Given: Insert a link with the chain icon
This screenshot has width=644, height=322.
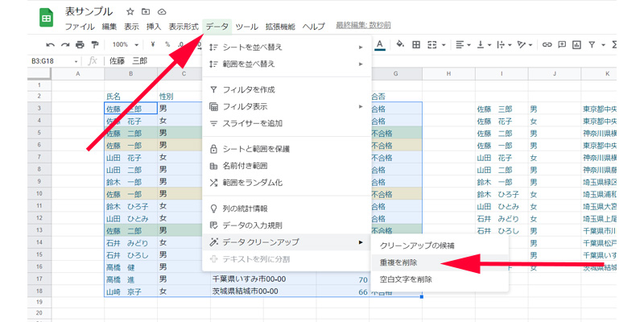Looking at the screenshot, I should [547, 44].
